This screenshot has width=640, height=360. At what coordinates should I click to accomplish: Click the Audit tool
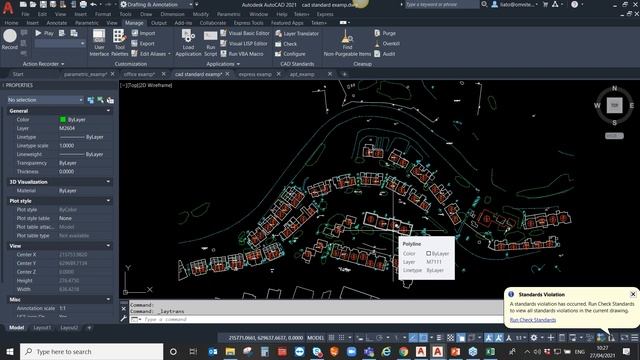pyautogui.click(x=385, y=53)
